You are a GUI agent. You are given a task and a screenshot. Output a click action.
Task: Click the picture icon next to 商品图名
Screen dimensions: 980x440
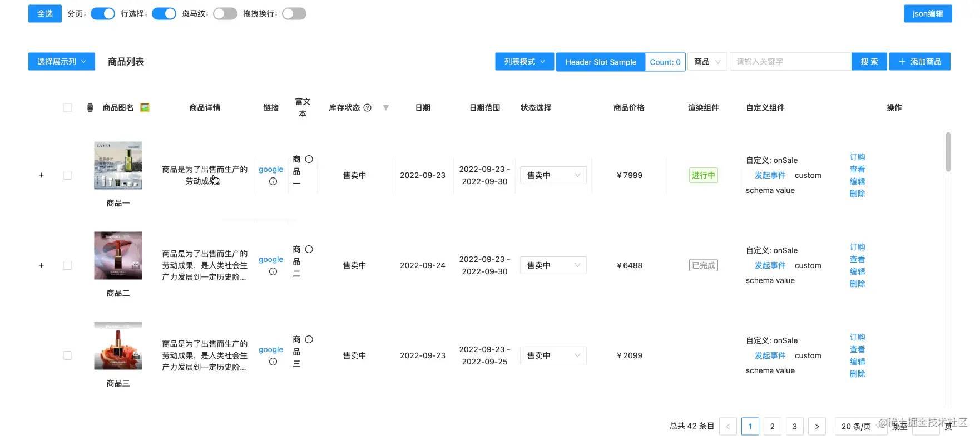coord(145,107)
